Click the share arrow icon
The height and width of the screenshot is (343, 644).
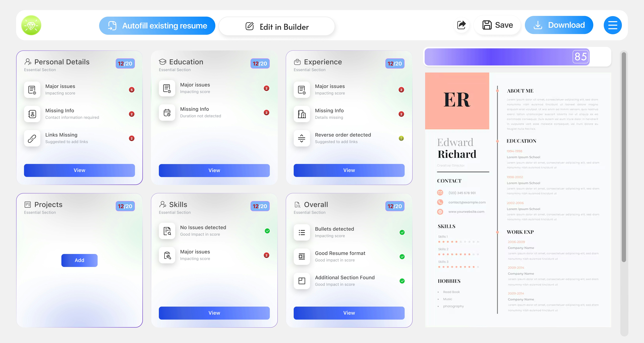tap(461, 25)
